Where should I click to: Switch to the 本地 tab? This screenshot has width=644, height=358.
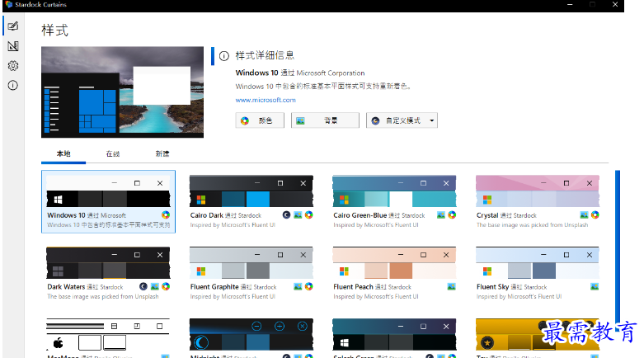[63, 153]
